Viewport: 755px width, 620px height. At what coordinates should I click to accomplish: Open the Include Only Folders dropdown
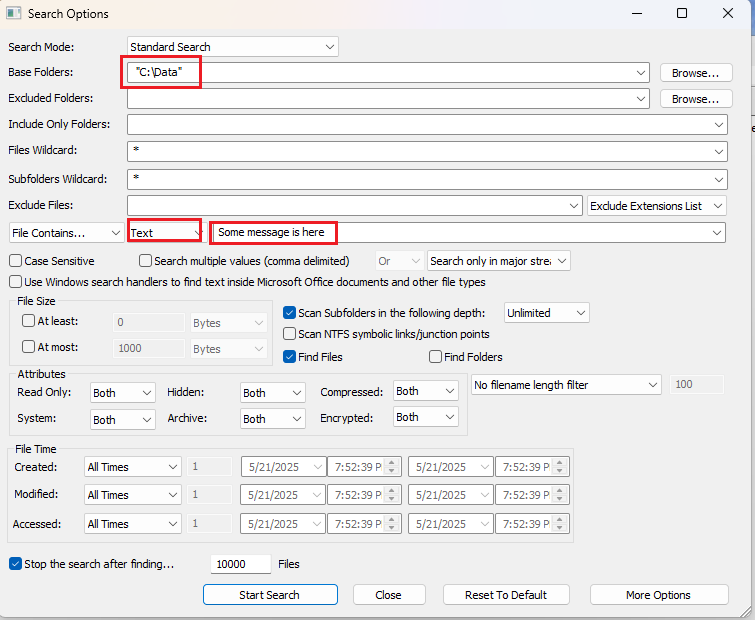pos(718,125)
